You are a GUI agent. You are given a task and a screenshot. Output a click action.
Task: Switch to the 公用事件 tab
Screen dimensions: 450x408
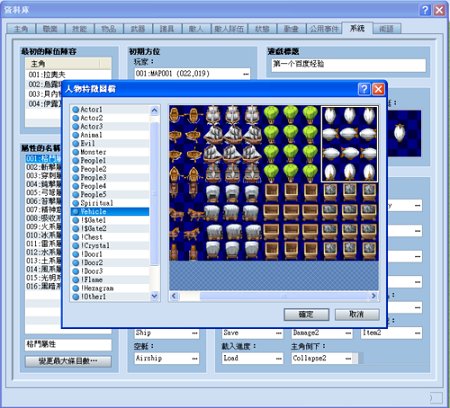(324, 29)
